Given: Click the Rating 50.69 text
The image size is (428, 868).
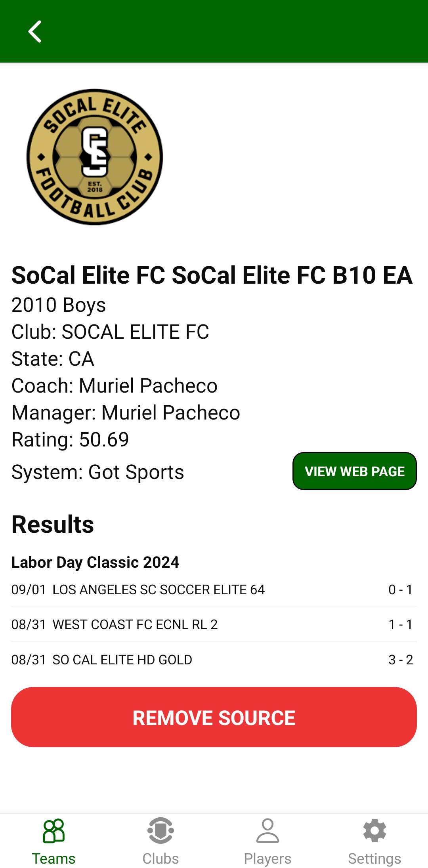Looking at the screenshot, I should [70, 439].
